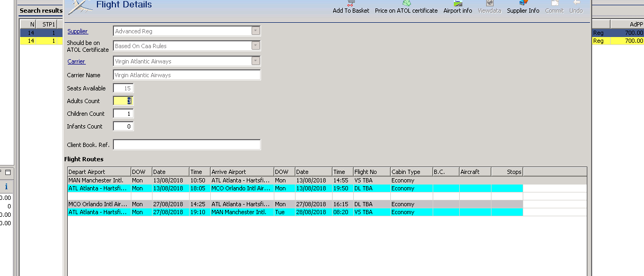Viewport: 644px width, 276px height.
Task: Click the 28/08/2018 arrival date cell
Action: [314, 212]
